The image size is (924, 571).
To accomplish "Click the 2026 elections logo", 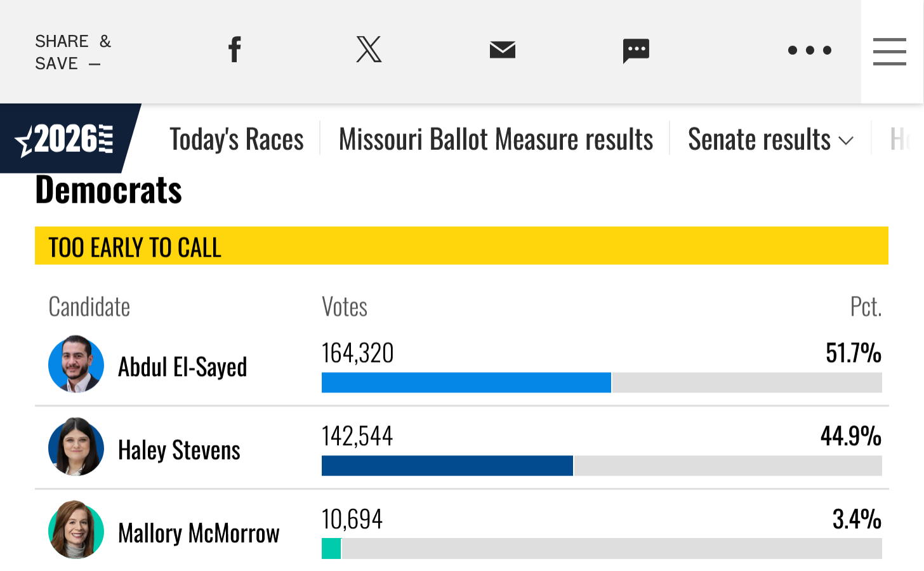I will 65,139.
